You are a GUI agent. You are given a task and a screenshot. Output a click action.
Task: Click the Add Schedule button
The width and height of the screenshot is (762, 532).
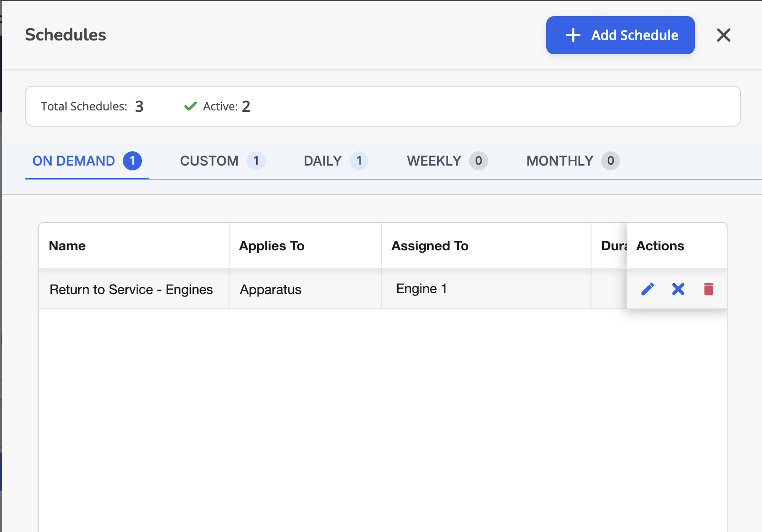(620, 35)
